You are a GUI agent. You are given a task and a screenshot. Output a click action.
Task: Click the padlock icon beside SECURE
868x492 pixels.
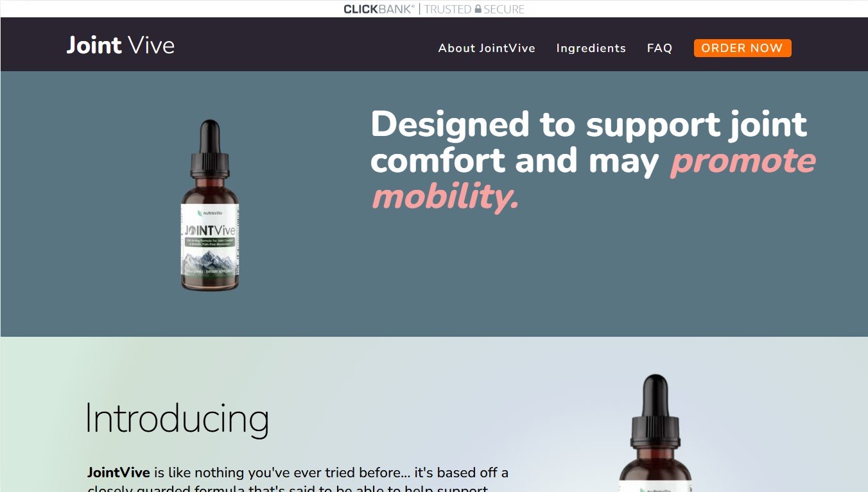[478, 9]
